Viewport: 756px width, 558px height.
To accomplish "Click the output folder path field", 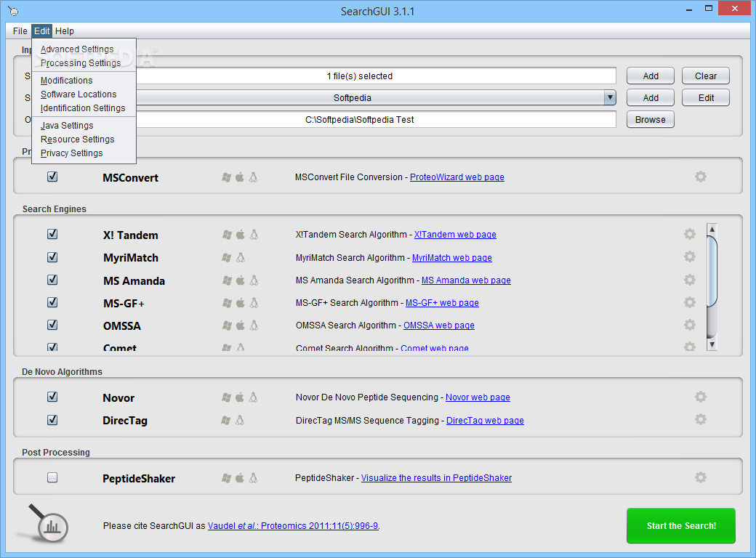I will [x=376, y=119].
